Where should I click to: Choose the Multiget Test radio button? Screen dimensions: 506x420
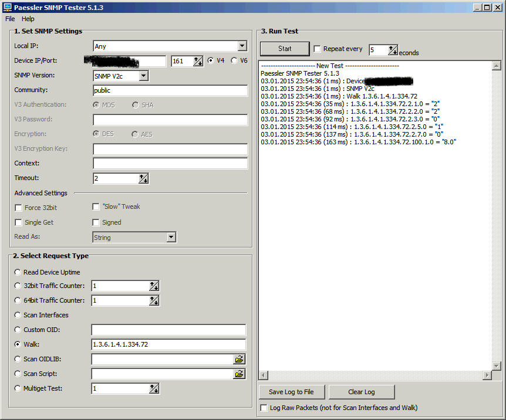coord(18,388)
